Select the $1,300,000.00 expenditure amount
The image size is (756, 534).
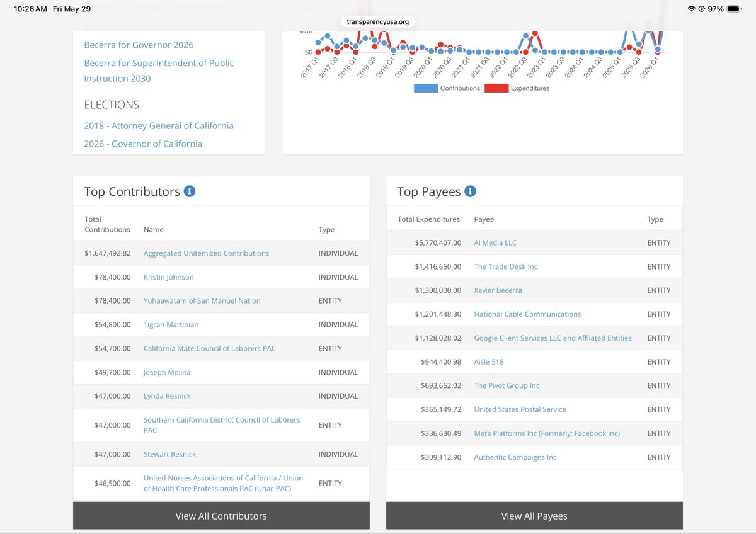click(438, 290)
